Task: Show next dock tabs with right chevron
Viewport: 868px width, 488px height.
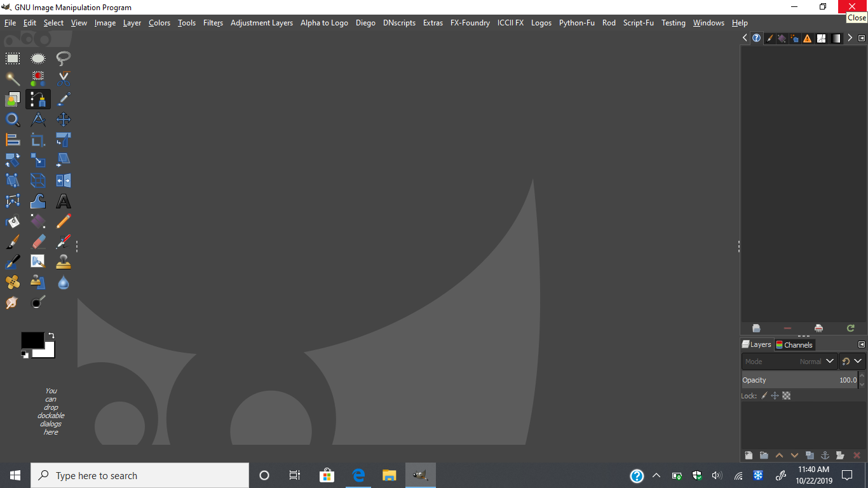Action: click(x=850, y=38)
